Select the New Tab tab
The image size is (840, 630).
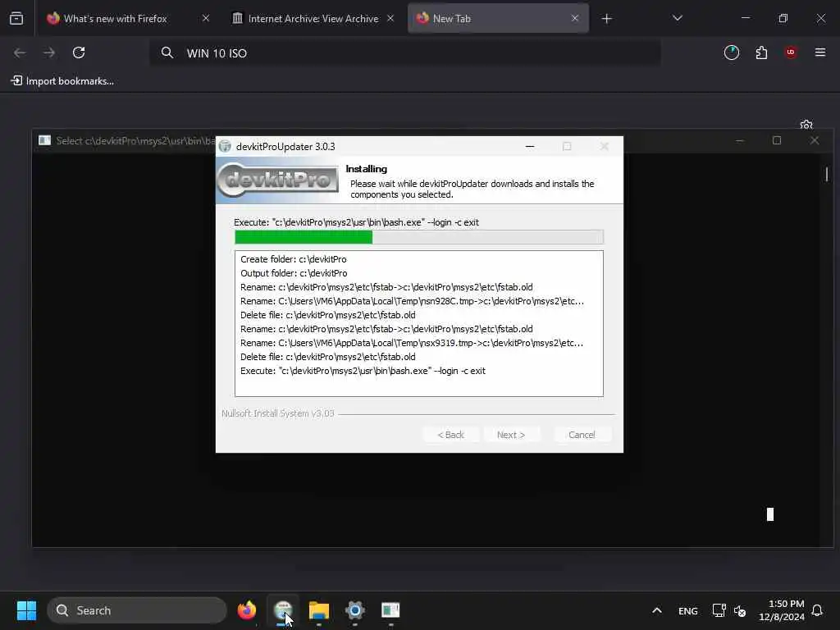(x=498, y=19)
